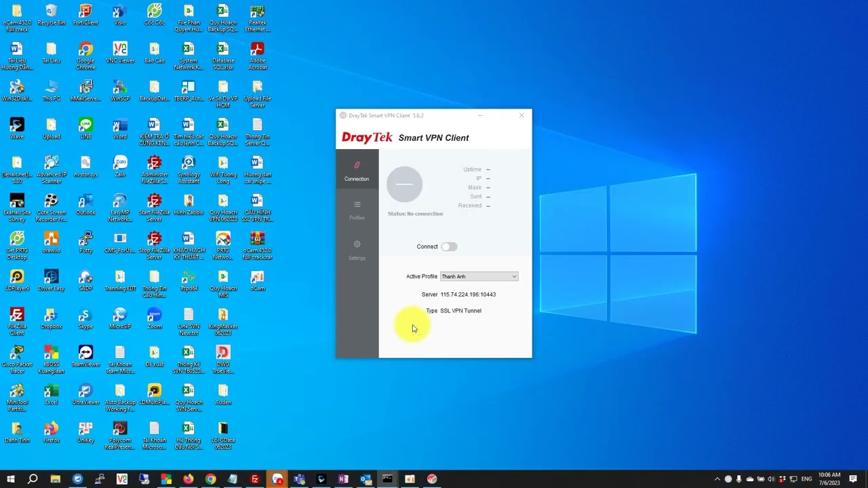Select the TeamViewer desktop shortcut
Viewport: 868px width, 488px height.
[85, 357]
